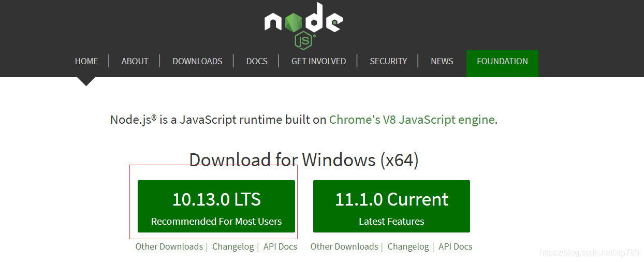This screenshot has height=262, width=644.
Task: Click the 'Download for Windows (x64)' heading
Action: click(304, 159)
